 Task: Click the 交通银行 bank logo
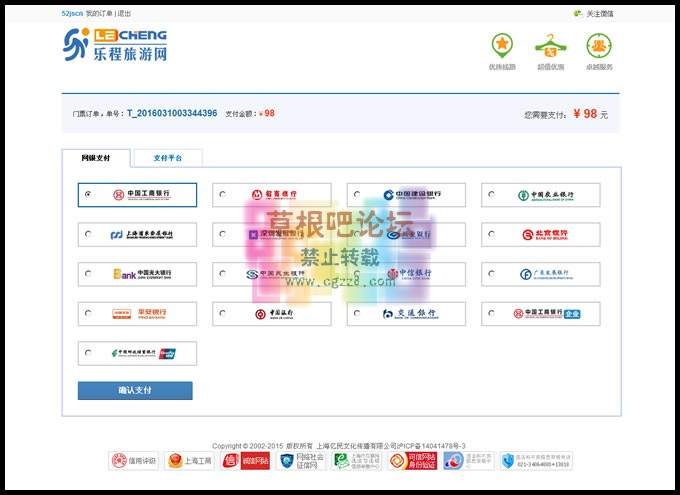(x=410, y=313)
